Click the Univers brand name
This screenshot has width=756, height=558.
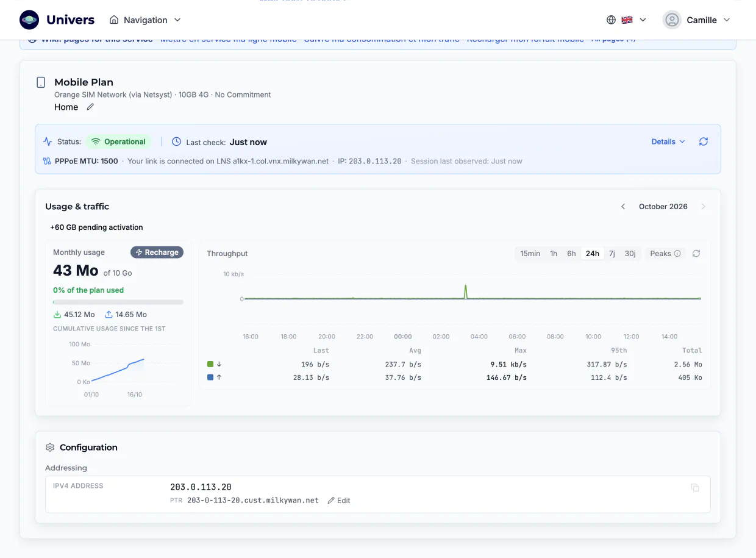click(x=71, y=20)
